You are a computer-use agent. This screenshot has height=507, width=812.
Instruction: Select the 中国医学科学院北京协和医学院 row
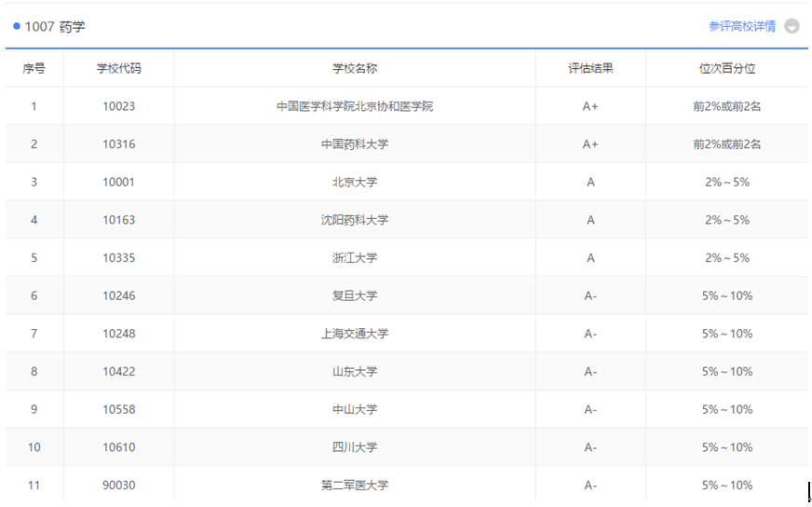coord(355,106)
